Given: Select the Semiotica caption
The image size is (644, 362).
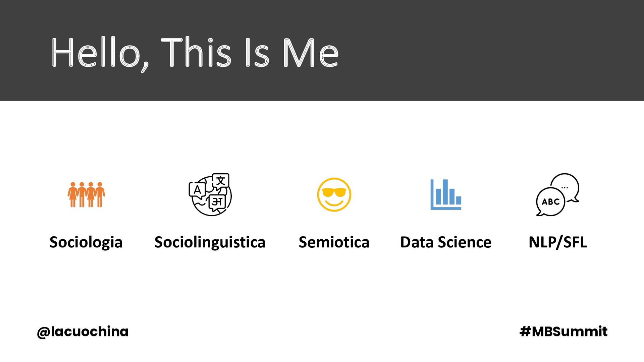Looking at the screenshot, I should click(334, 242).
